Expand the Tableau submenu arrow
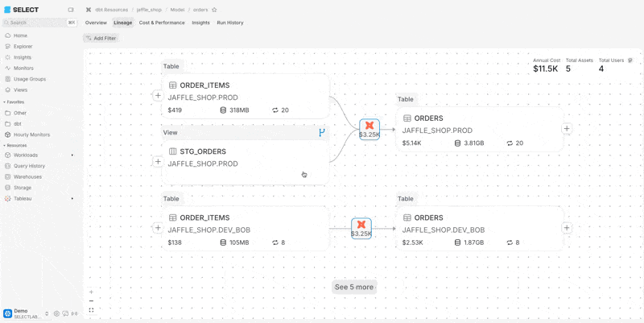Viewport: 644px width, 323px height. point(72,198)
